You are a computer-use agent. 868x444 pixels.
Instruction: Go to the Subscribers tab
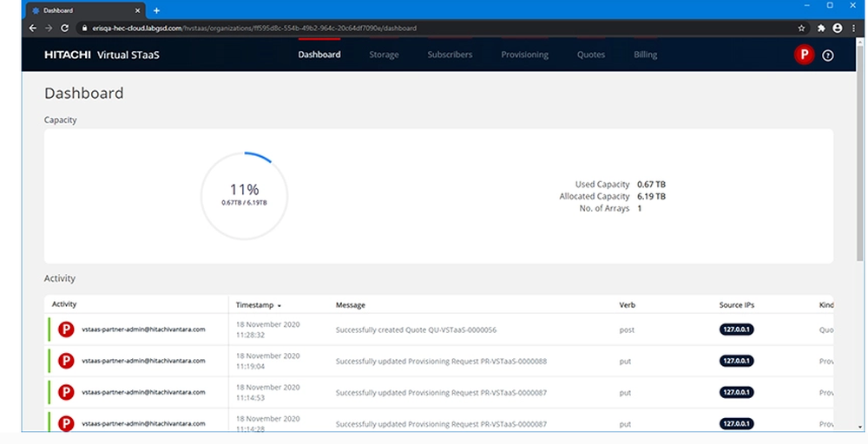coord(450,55)
